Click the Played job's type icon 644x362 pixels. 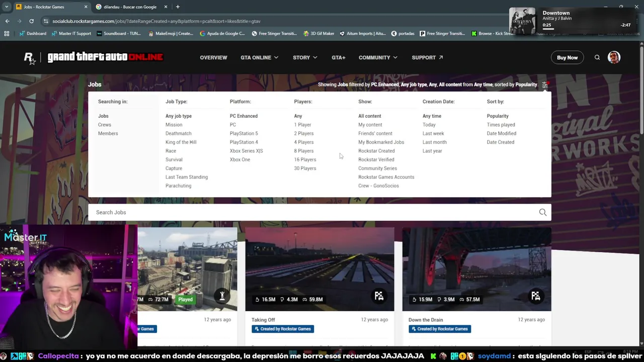[222, 296]
